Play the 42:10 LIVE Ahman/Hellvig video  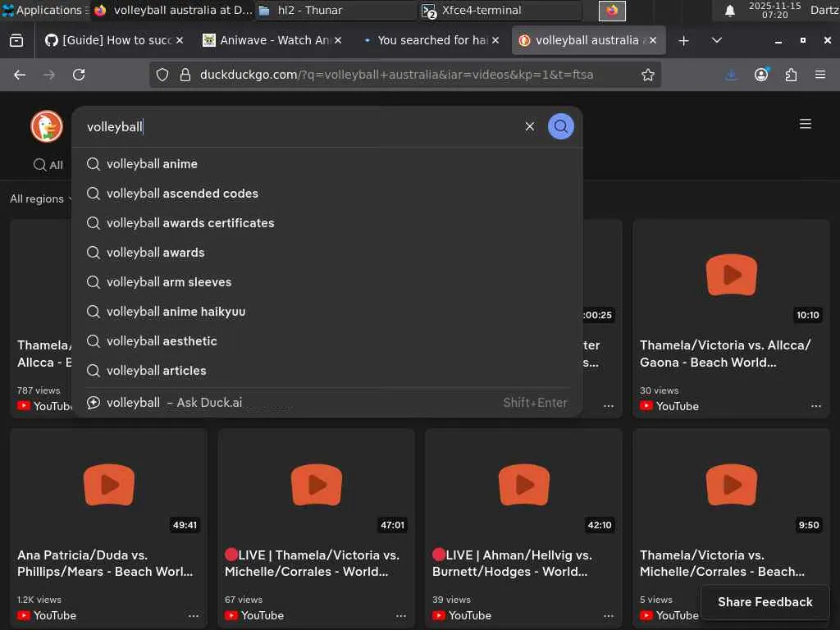tap(524, 485)
